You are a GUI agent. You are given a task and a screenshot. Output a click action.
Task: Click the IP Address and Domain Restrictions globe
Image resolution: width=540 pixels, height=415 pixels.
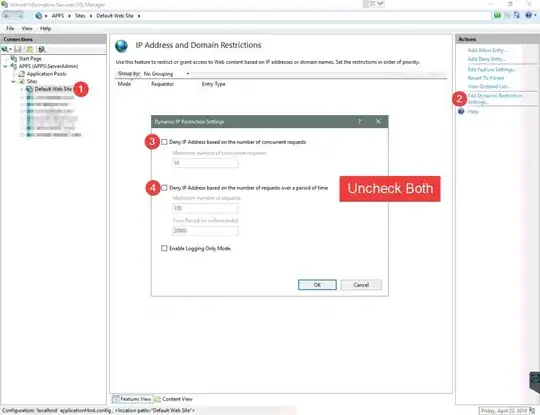[122, 46]
